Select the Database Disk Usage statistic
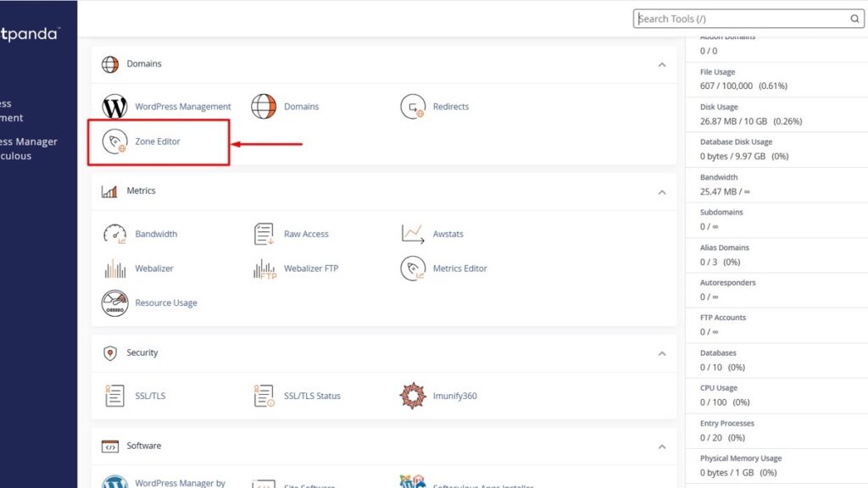 click(x=776, y=149)
